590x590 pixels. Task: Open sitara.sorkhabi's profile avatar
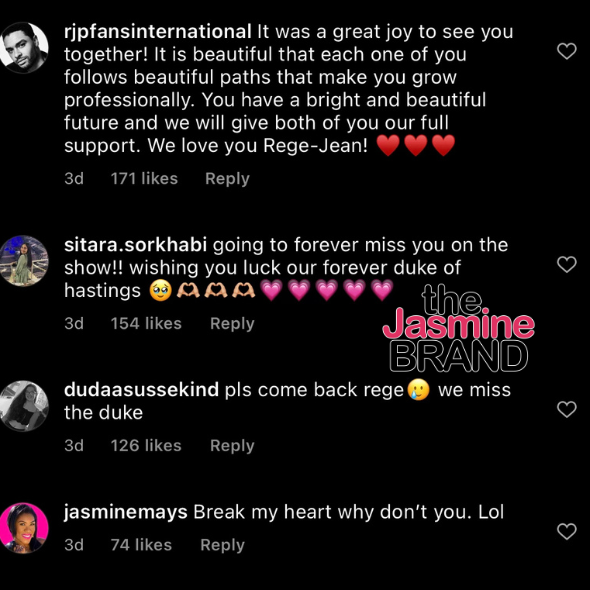coord(24,261)
